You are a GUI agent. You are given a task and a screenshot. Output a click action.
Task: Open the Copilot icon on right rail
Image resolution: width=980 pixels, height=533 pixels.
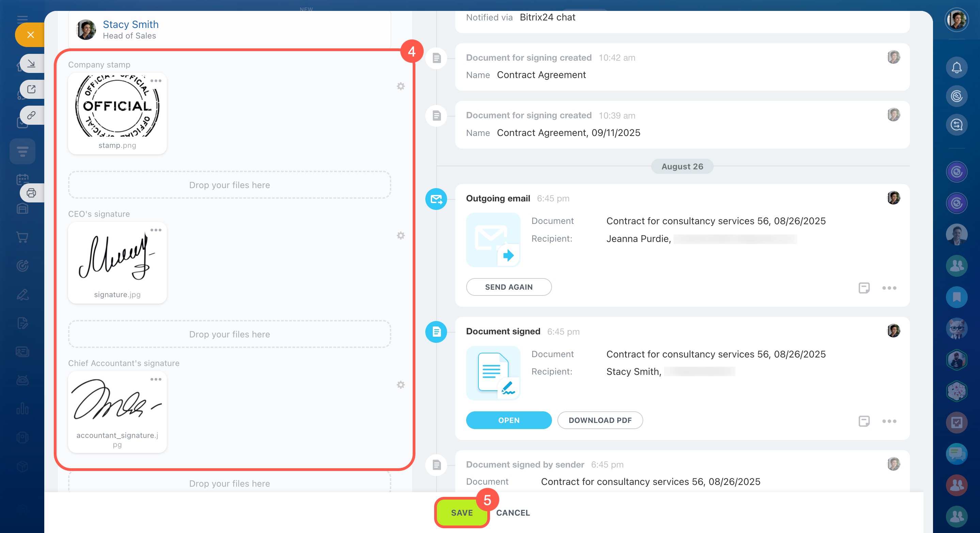(957, 96)
